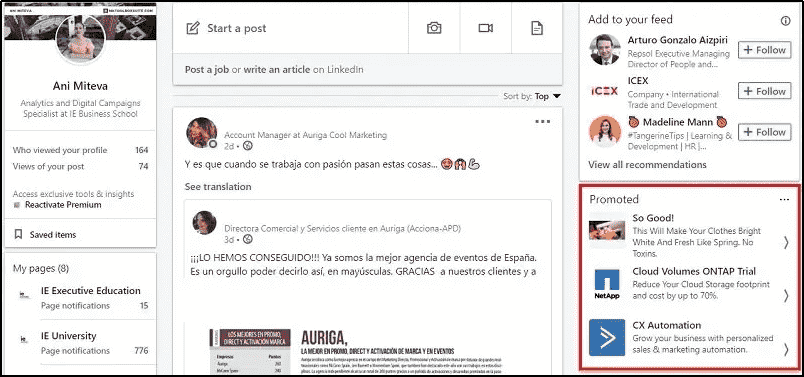Click the info icon beside Add to your feed
This screenshot has height=377, width=804.
click(x=785, y=21)
